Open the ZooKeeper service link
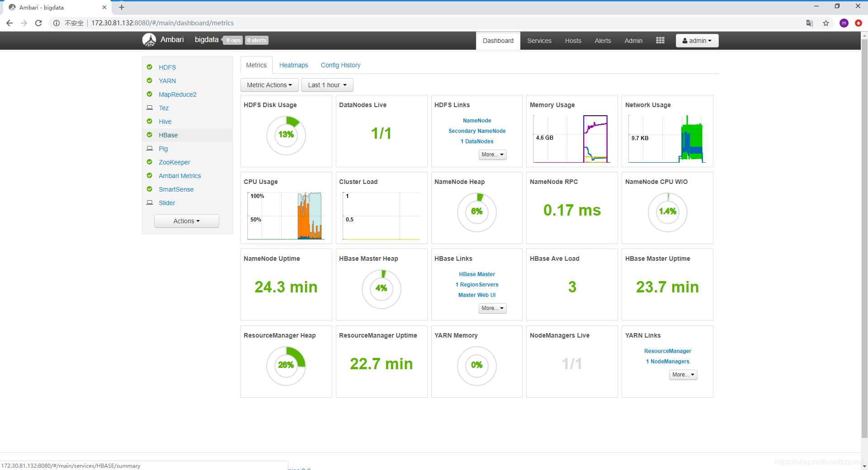The image size is (868, 470). pos(175,162)
